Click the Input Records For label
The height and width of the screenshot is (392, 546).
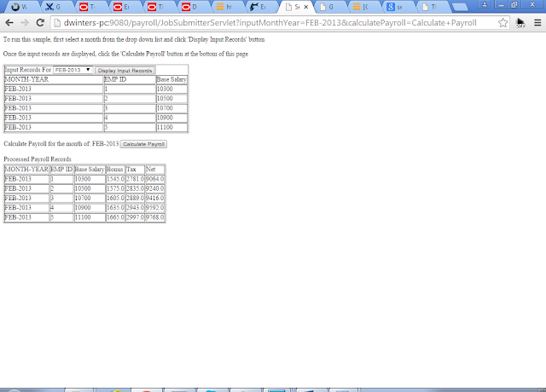28,70
